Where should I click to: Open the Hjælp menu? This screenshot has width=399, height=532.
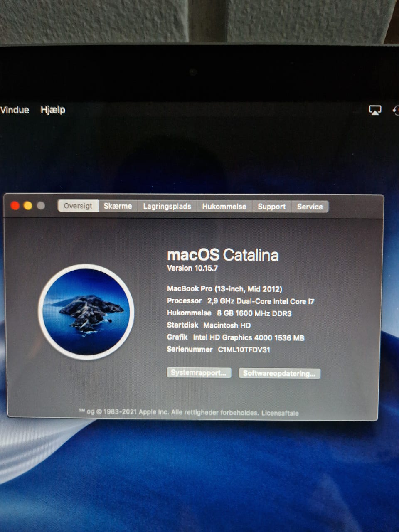(x=53, y=110)
